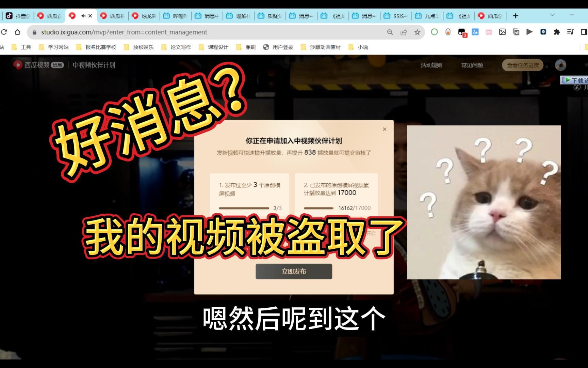
Task: Open the 沙雕动画素材 bookmark folder
Action: point(321,47)
